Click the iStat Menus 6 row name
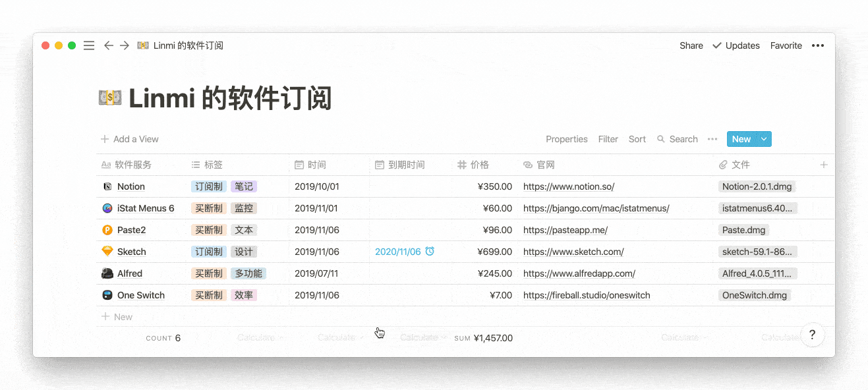 [x=146, y=208]
